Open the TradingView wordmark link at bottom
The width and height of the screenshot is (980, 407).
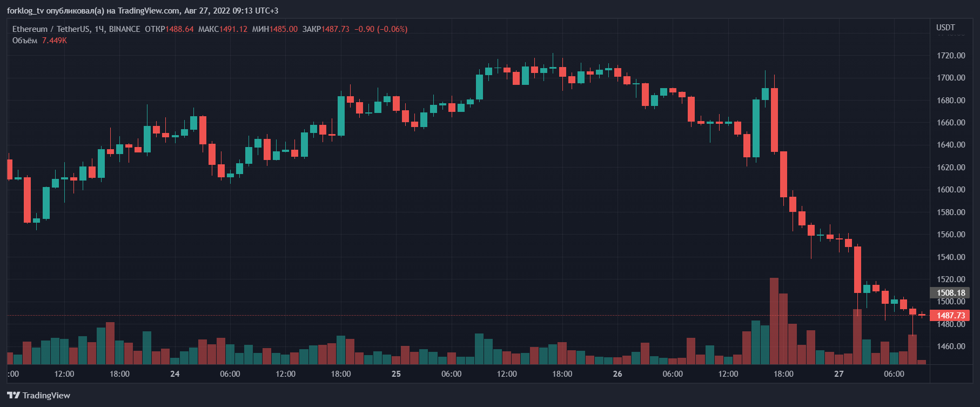pos(46,396)
